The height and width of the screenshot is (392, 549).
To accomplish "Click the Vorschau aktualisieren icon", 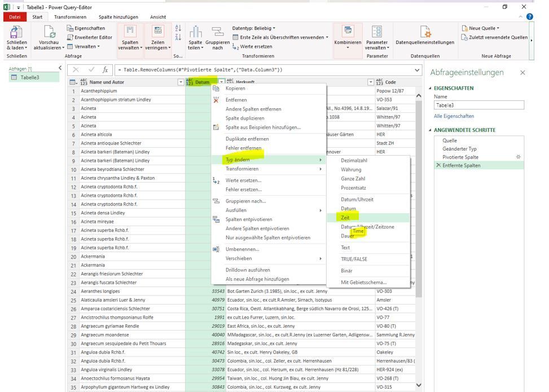I will tap(49, 32).
